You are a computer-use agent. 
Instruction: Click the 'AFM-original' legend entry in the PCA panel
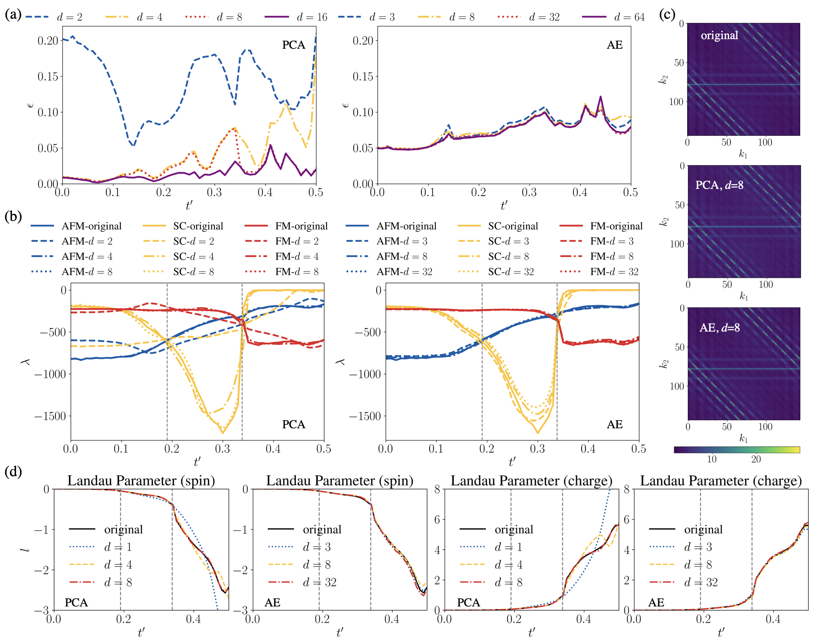point(91,226)
